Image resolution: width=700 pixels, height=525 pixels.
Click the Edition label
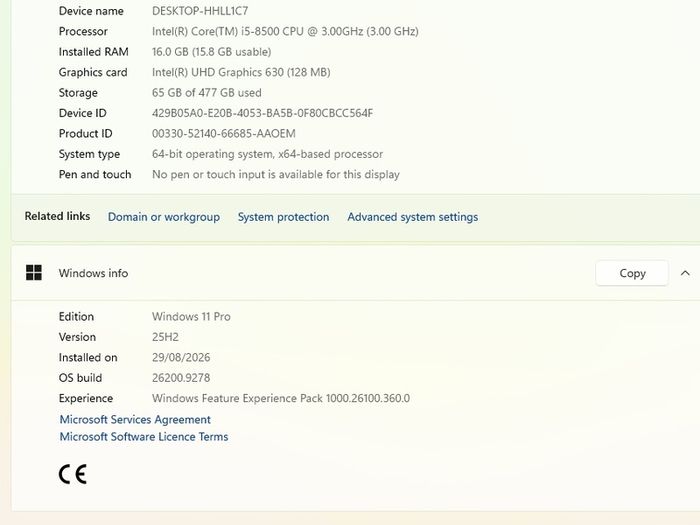76,317
